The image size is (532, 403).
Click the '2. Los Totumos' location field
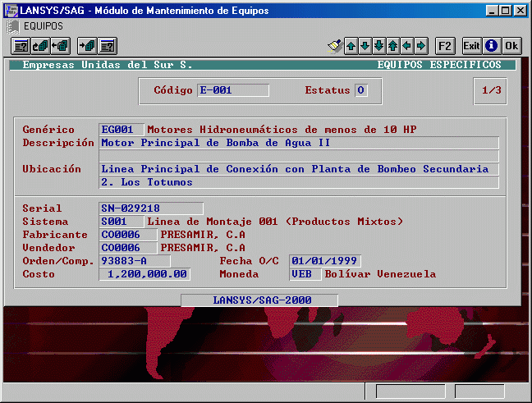[299, 182]
